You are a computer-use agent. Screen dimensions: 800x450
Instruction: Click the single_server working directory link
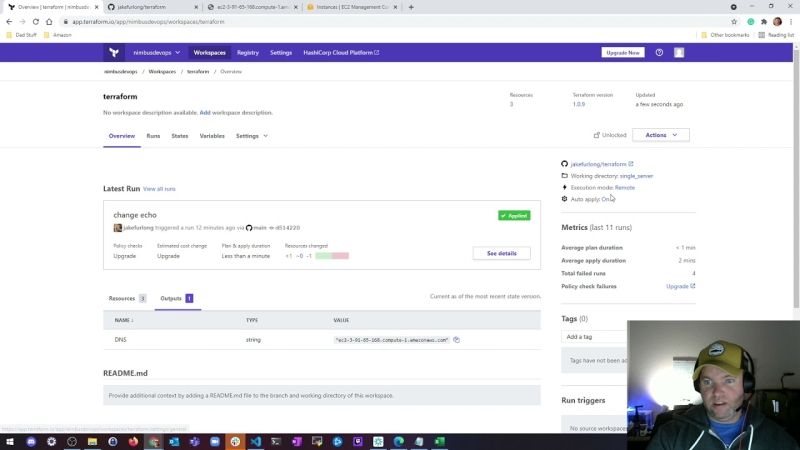click(636, 176)
